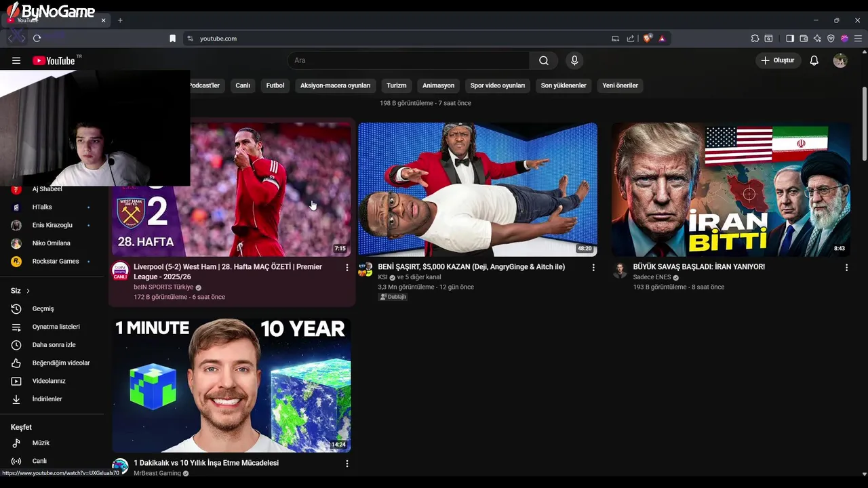868x488 pixels.
Task: Click the share page icon in address bar
Action: 631,39
